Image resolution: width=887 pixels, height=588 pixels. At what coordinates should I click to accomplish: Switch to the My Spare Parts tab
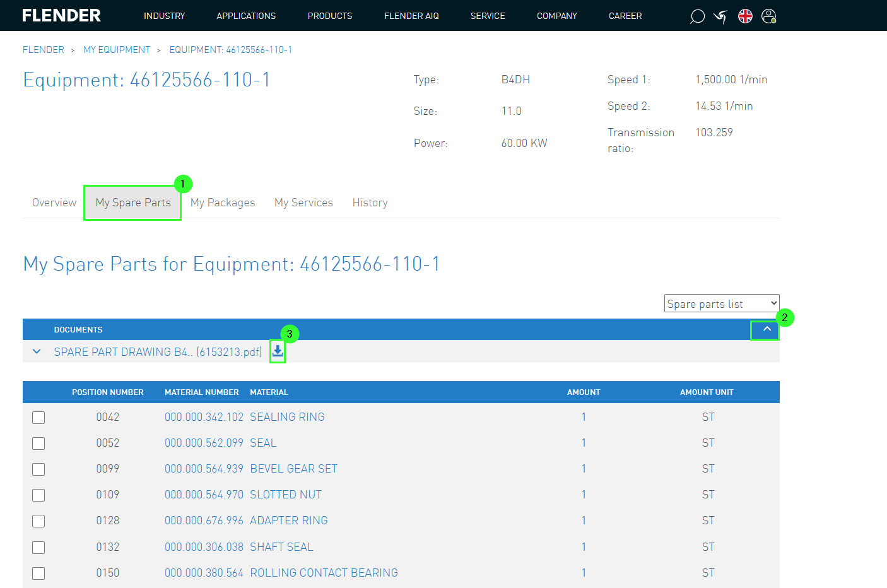(133, 203)
